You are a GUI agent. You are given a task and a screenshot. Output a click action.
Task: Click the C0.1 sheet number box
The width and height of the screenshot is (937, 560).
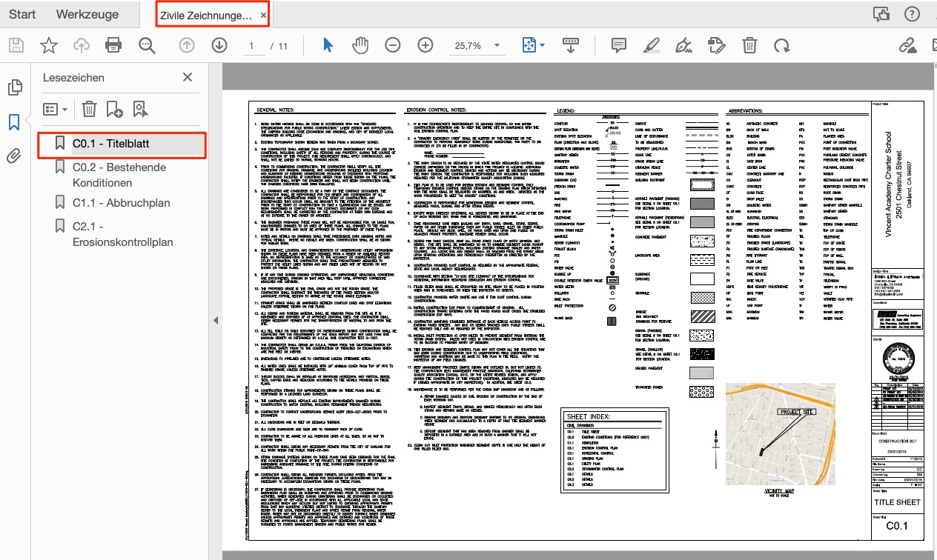click(898, 526)
